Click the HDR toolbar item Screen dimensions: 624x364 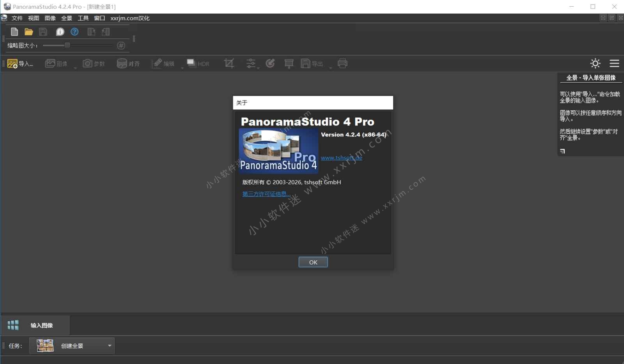coord(198,64)
